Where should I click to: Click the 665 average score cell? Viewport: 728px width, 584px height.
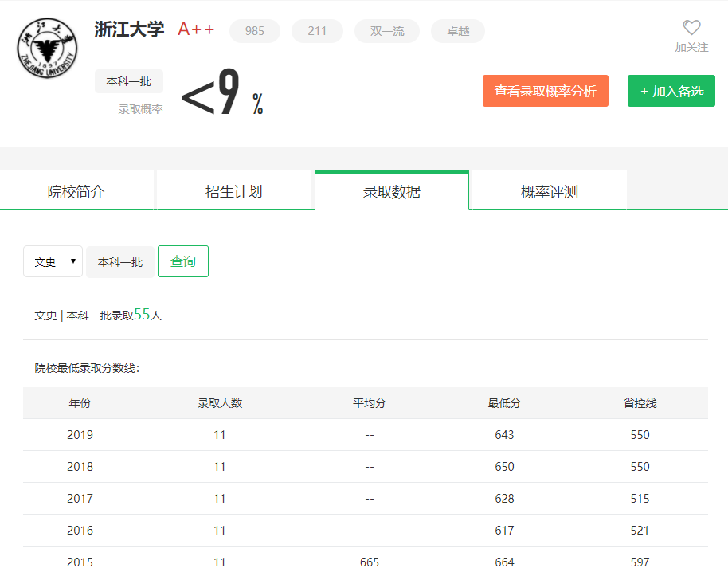click(370, 562)
